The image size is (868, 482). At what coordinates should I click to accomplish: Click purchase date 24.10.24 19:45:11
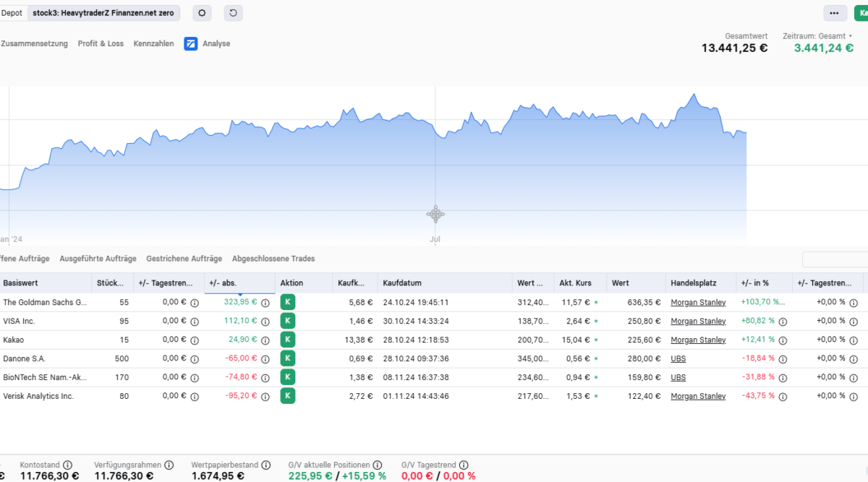[x=416, y=302]
